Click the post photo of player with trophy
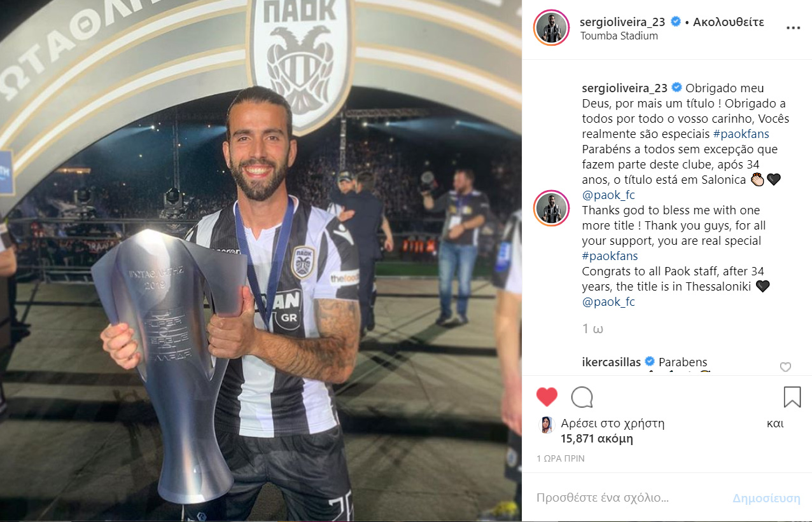 (261, 261)
